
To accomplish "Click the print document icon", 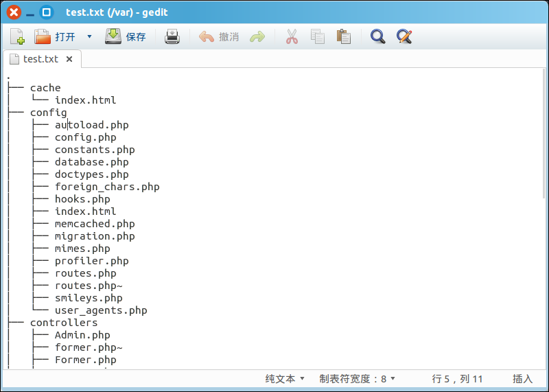I will point(172,37).
